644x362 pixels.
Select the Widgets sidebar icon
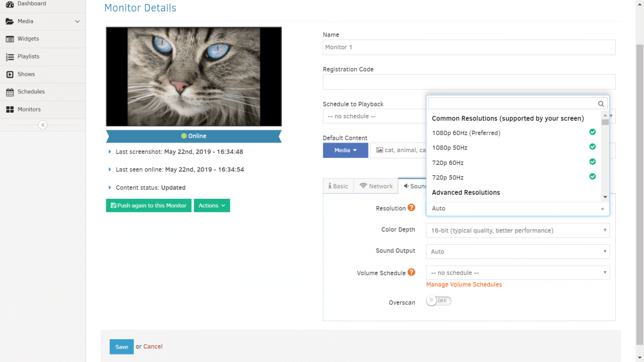tap(26, 38)
